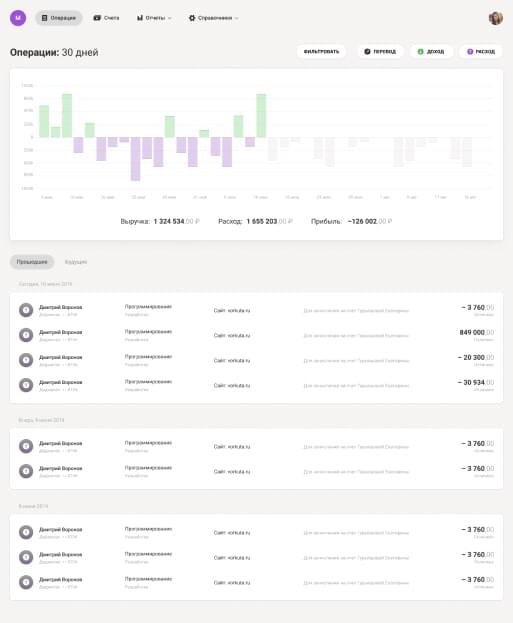Viewport: 513px width, 623px height.
Task: Click the Фильтровать button
Action: pos(321,52)
